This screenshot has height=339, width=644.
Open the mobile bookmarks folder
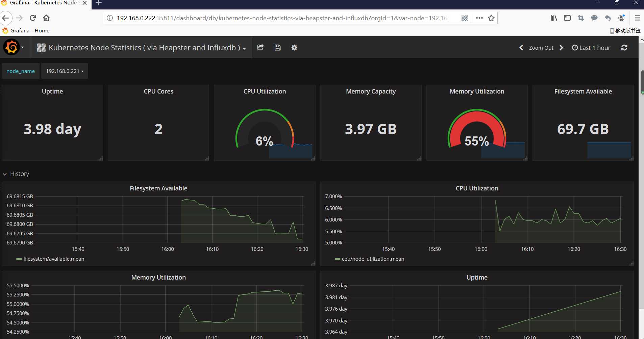625,30
